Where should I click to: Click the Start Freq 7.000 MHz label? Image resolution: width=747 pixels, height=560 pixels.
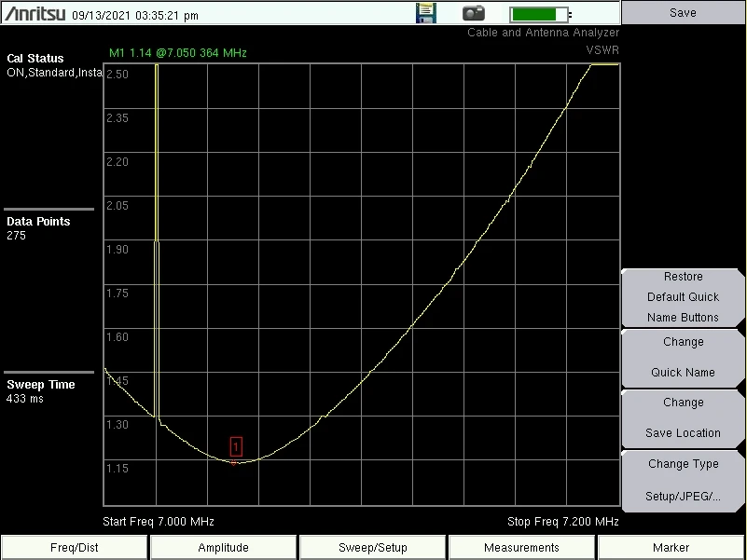pyautogui.click(x=159, y=522)
